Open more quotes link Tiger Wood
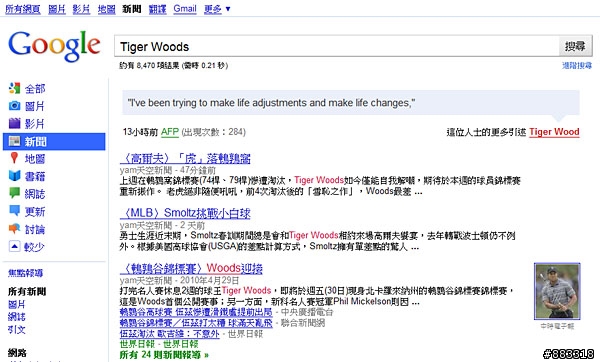600x362 pixels. coord(554,132)
